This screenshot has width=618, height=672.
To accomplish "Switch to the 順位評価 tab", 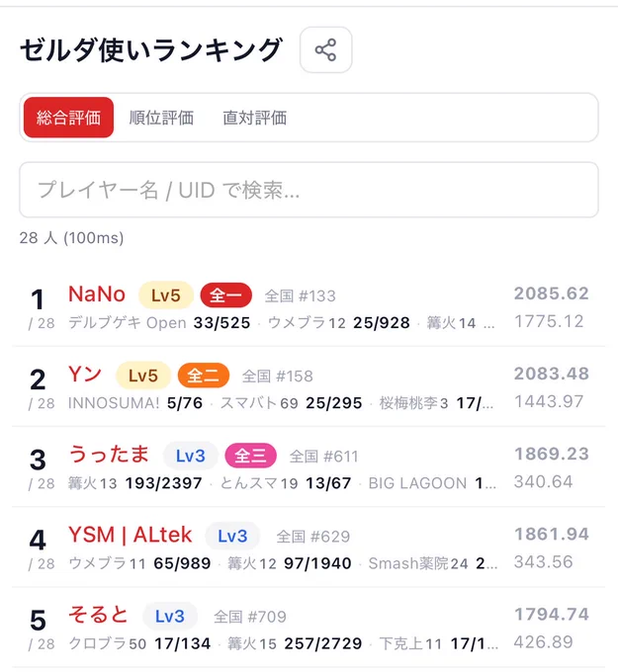I will (162, 118).
